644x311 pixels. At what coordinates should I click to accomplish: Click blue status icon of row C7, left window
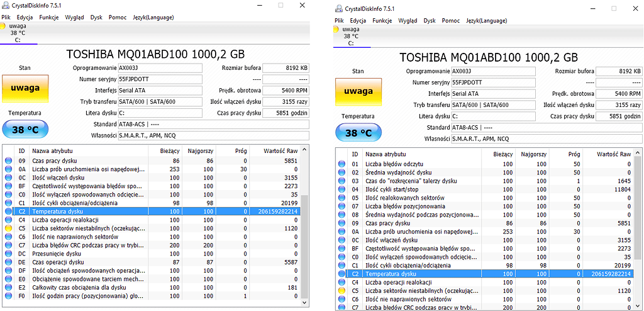click(x=8, y=245)
